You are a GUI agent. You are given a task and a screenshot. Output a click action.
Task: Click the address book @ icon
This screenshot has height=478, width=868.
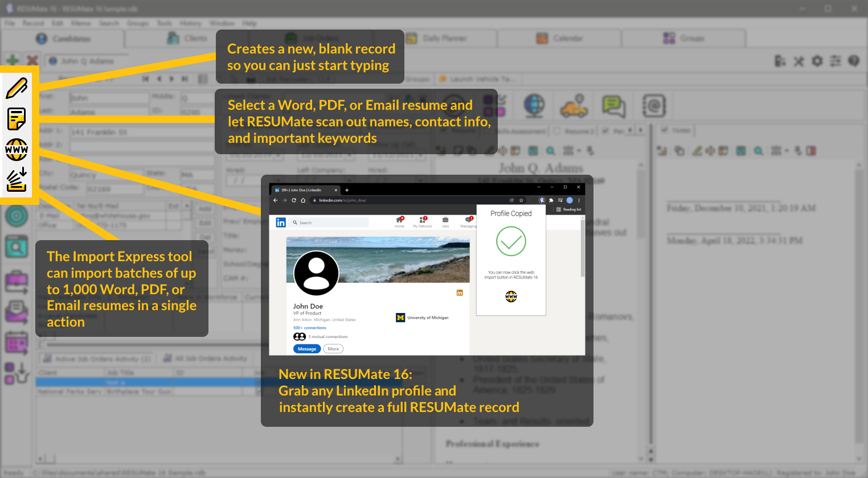[654, 106]
